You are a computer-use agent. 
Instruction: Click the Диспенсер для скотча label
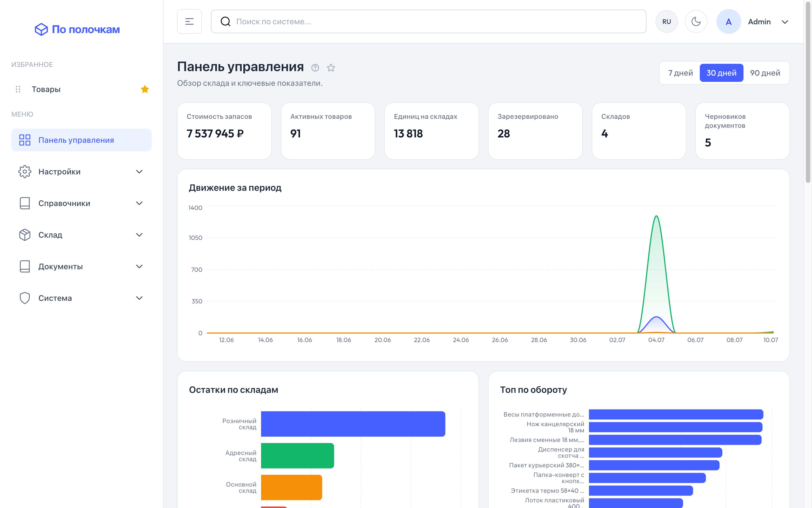(561, 452)
